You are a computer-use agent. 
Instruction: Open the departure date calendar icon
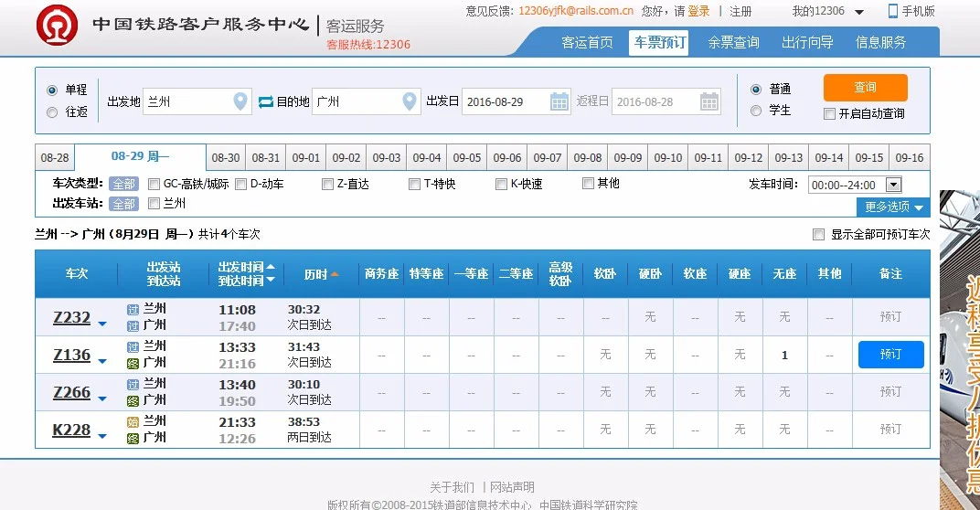[559, 101]
